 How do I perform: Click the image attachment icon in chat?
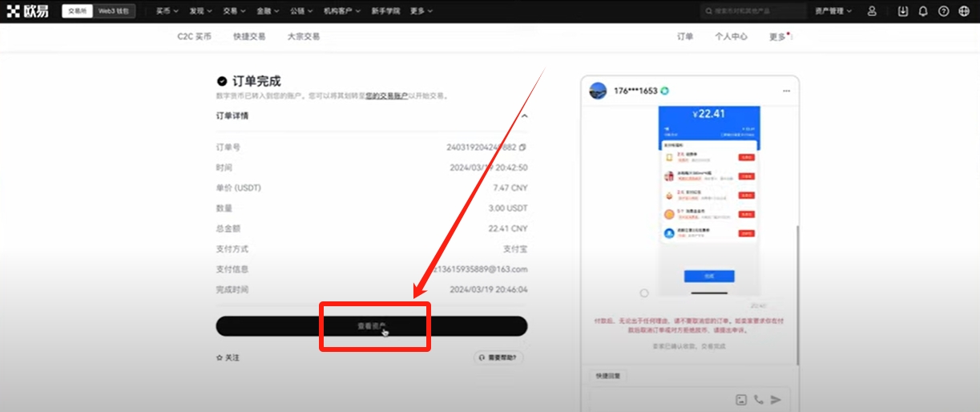point(741,399)
